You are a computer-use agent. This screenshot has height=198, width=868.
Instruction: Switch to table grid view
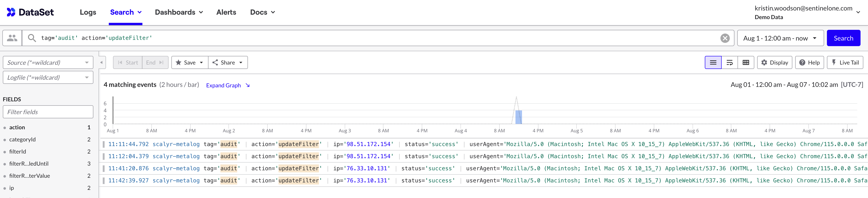click(x=746, y=62)
